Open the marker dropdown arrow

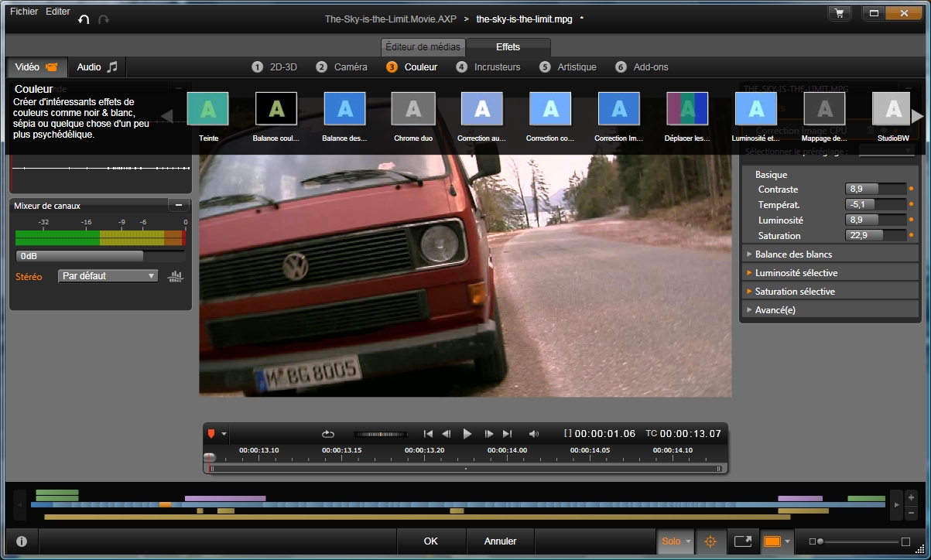pos(224,434)
